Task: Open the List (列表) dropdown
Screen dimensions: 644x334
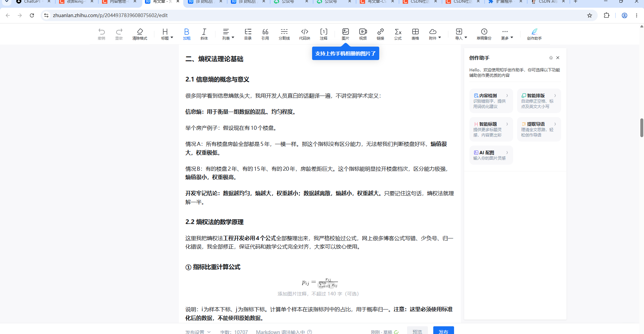Action: coord(228,34)
